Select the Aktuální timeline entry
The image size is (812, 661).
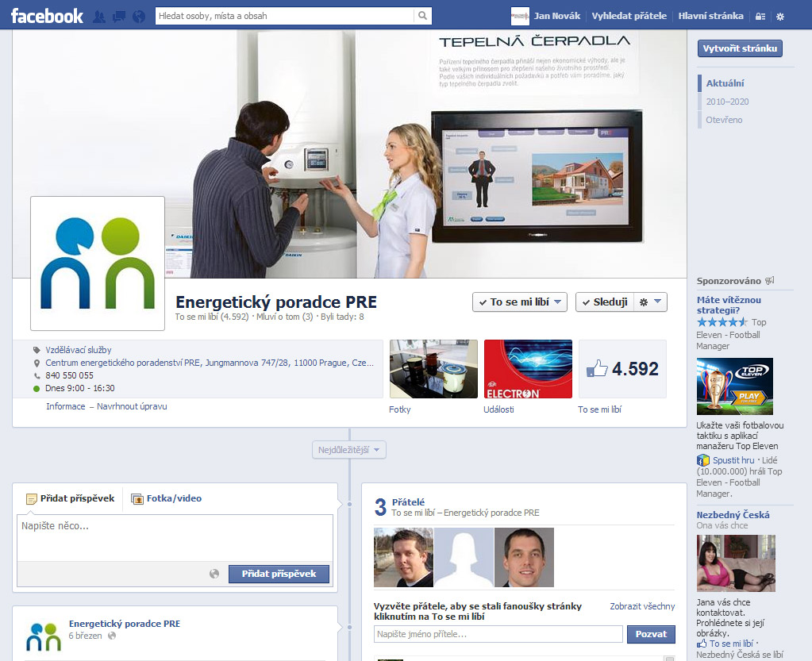[x=725, y=83]
